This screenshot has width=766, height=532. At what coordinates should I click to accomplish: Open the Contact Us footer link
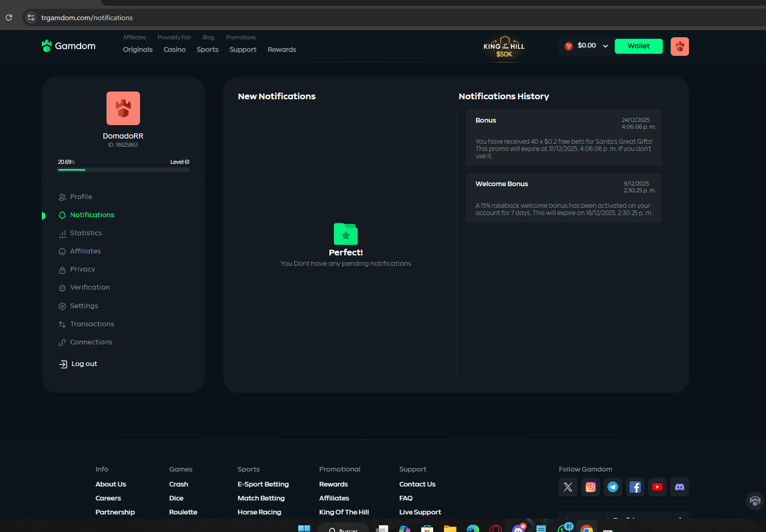[417, 484]
